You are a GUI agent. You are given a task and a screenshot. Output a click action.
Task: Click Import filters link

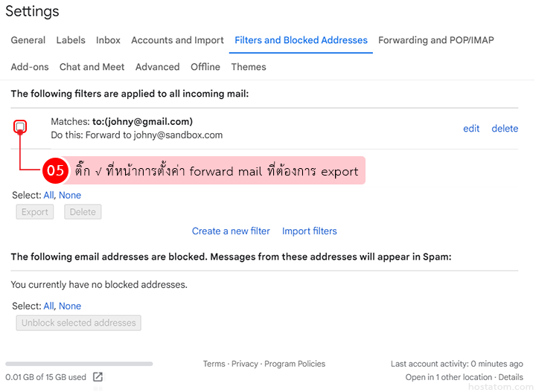(310, 231)
